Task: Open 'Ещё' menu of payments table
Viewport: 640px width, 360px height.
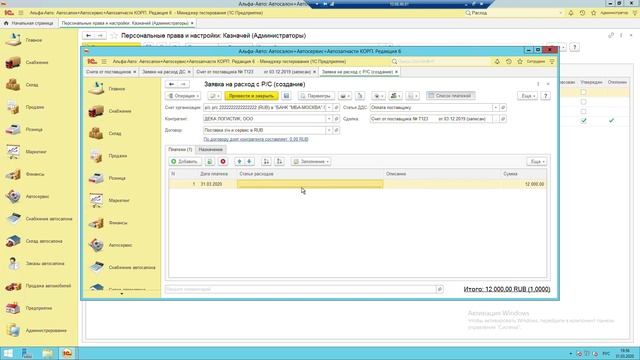Action: pyautogui.click(x=536, y=162)
